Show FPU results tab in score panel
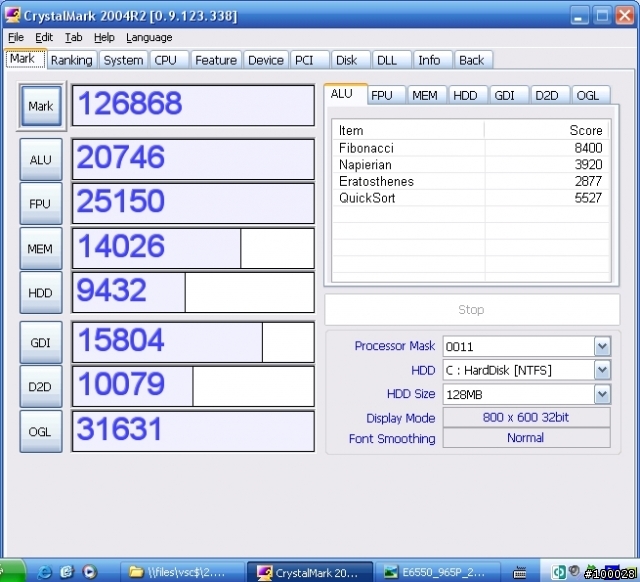Viewport: 640px width, 582px height. 386,96
